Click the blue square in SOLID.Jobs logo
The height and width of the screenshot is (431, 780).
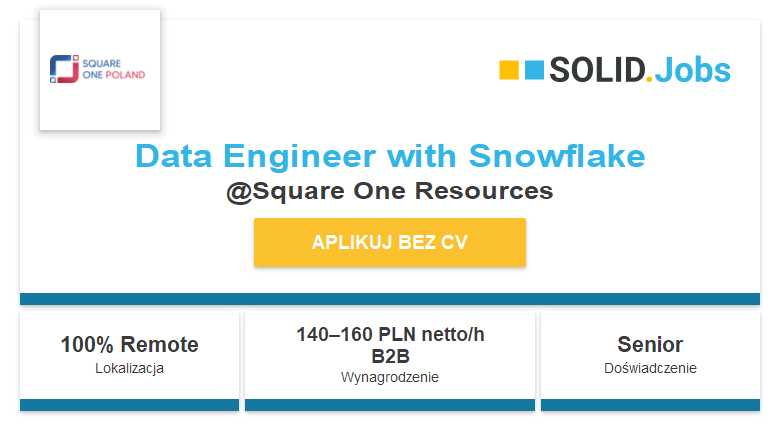(x=534, y=70)
